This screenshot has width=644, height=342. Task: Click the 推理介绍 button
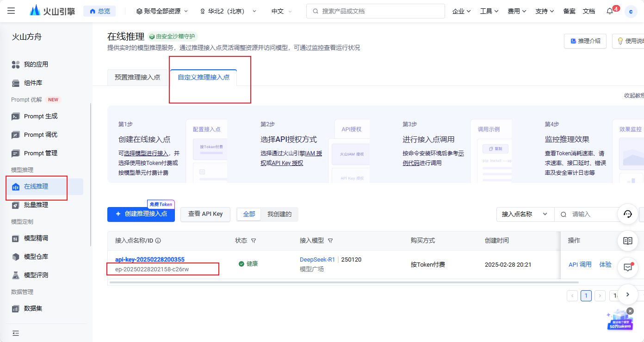(x=585, y=41)
